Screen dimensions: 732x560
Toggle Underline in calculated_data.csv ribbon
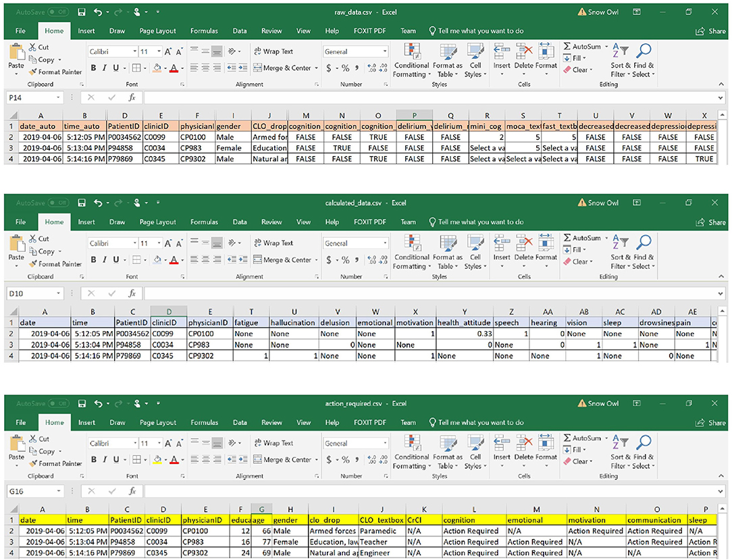tap(115, 259)
